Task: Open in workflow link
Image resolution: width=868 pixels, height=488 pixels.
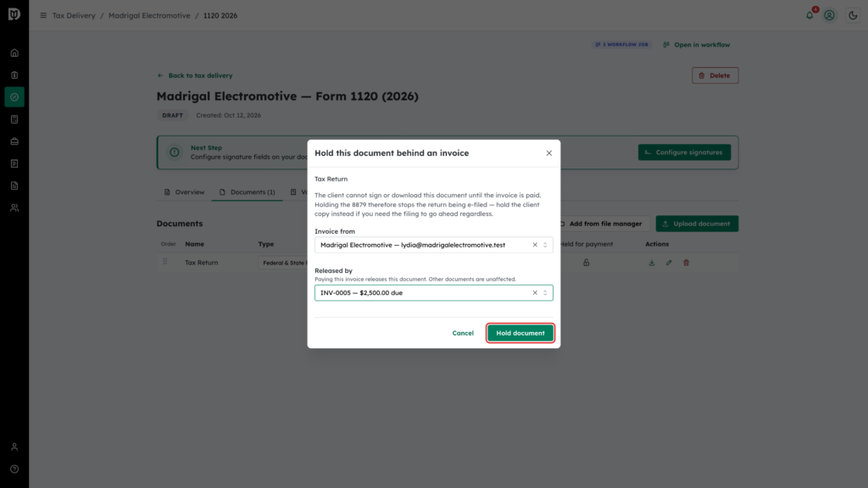Action: (697, 44)
